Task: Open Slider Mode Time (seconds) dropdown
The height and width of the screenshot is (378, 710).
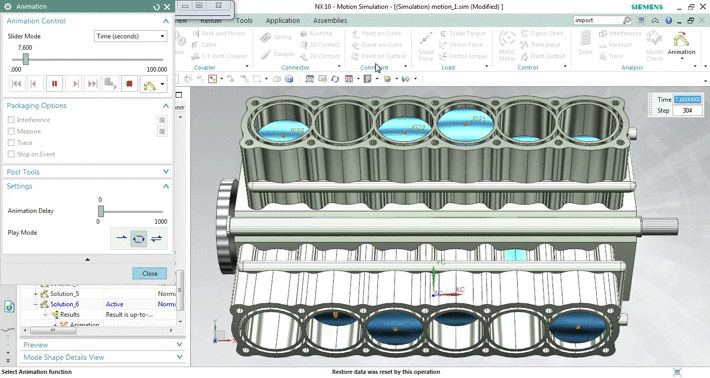Action: tap(130, 36)
